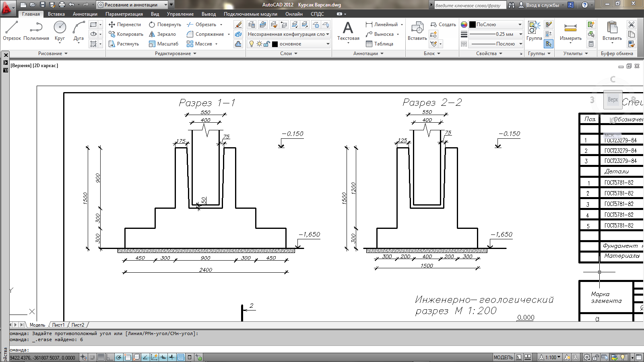The height and width of the screenshot is (362, 644).
Task: Click the Повернуть rotate tool
Action: tap(165, 25)
